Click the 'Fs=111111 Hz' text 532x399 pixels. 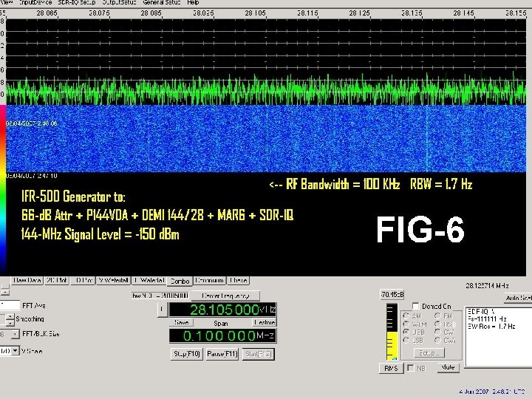click(x=487, y=318)
